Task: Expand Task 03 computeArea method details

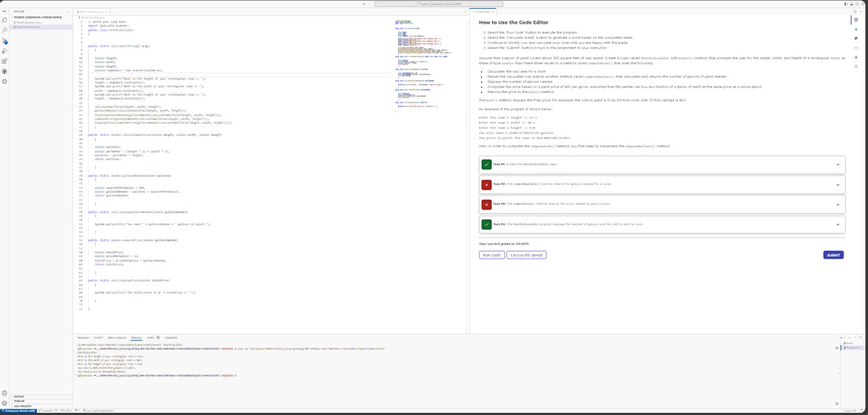Action: point(837,204)
